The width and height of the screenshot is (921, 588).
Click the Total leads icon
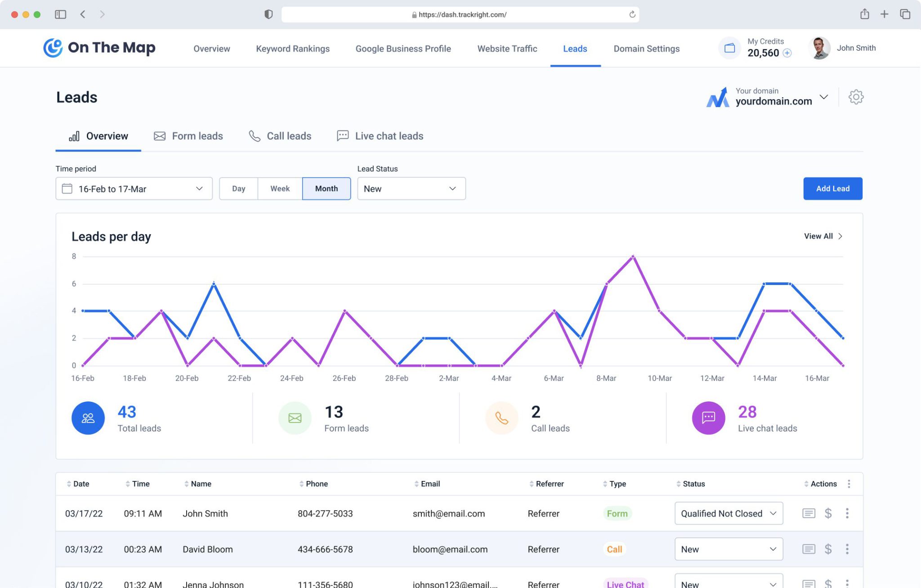click(x=88, y=418)
